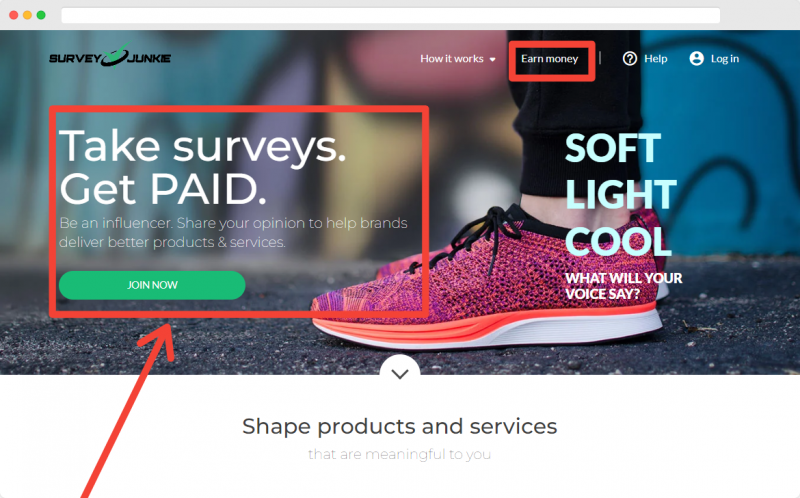This screenshot has height=498, width=800.
Task: Click the browser address bar
Action: [391, 15]
